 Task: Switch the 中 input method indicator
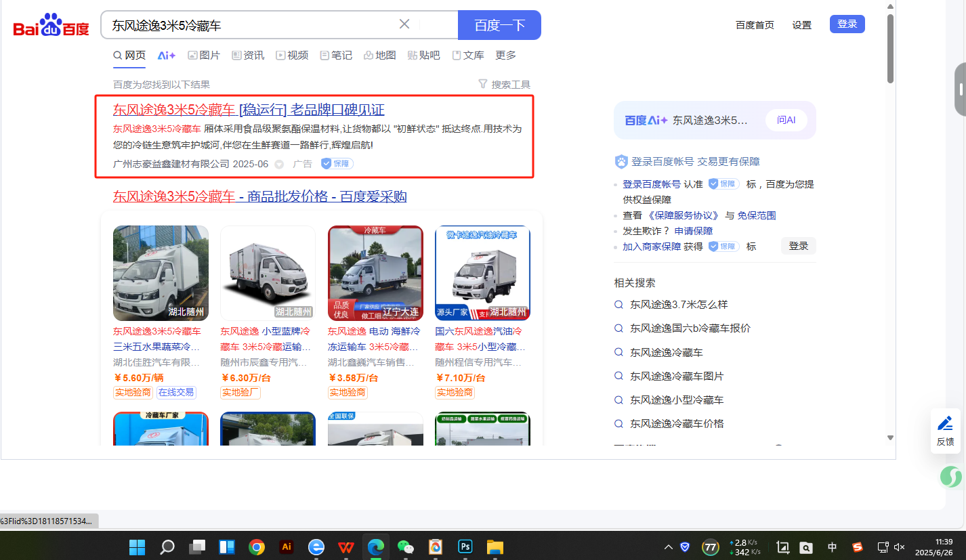point(833,547)
